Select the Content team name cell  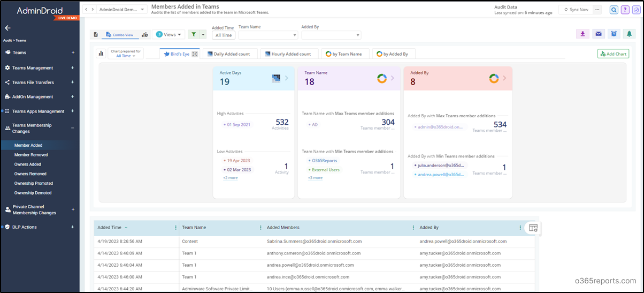190,242
